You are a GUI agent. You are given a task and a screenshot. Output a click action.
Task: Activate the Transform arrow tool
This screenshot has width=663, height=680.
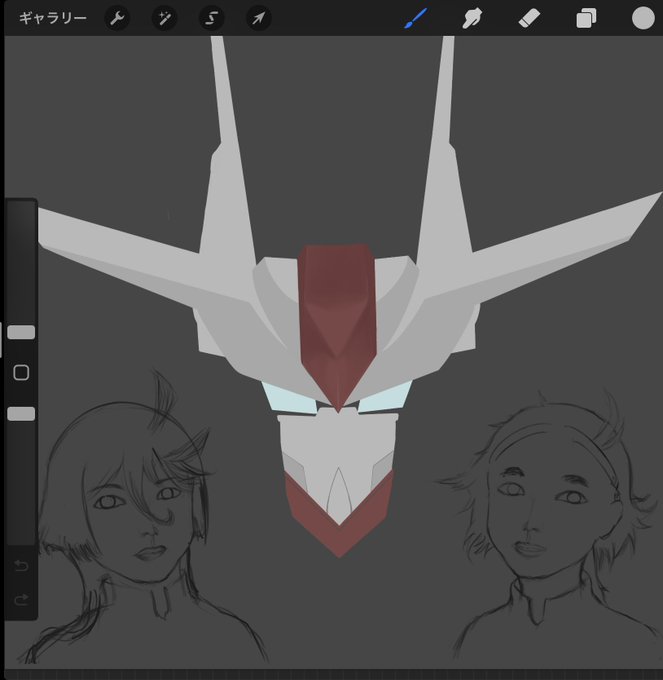point(258,18)
